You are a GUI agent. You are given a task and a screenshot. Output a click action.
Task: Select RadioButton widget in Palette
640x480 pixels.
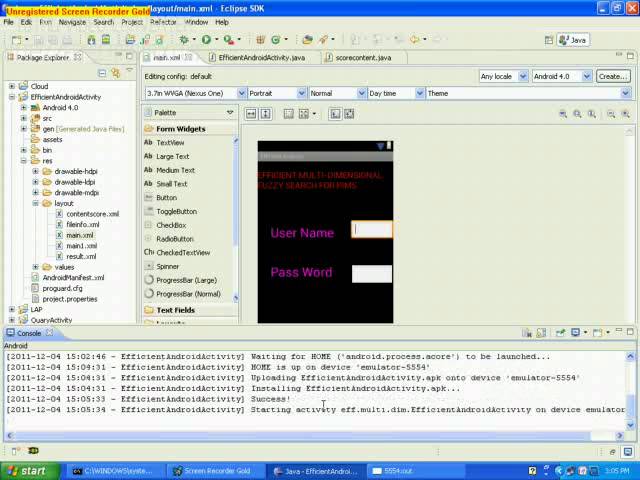click(x=174, y=239)
